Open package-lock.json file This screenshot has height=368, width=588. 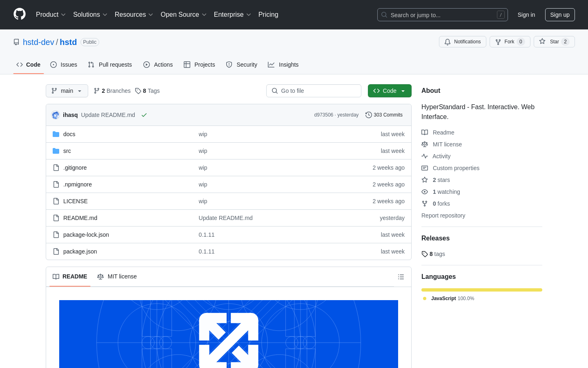86,235
